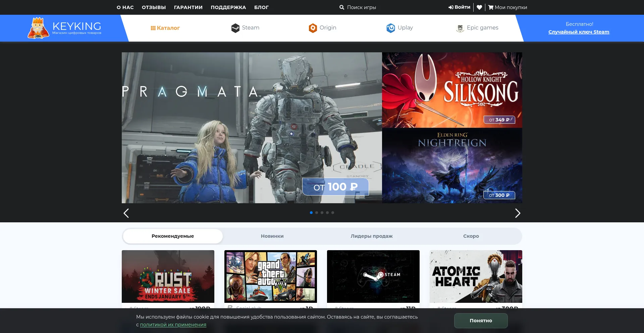This screenshot has height=333, width=644.
Task: Go to next banner slide arrow
Action: (518, 213)
